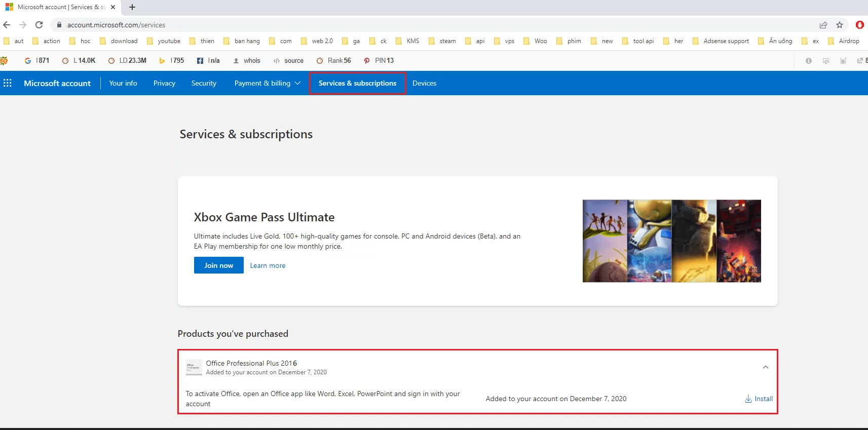Expand the Payment & billing dropdown
Viewport: 868px width, 430px height.
[x=268, y=83]
